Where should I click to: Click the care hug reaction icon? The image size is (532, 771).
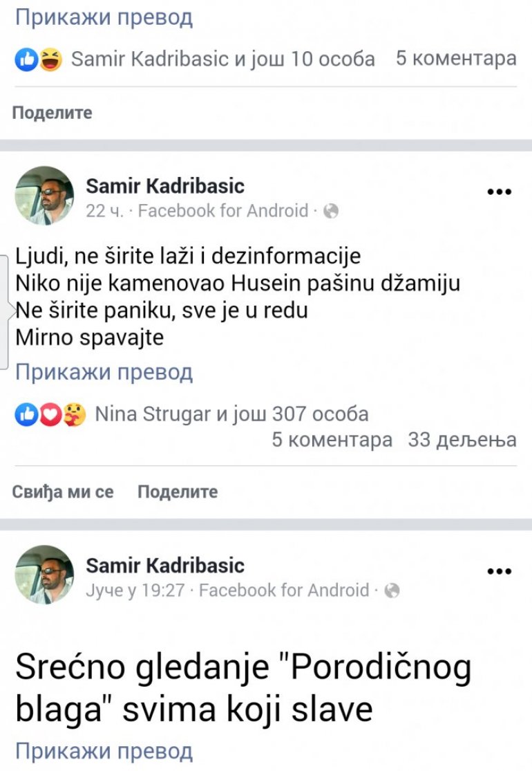click(72, 415)
